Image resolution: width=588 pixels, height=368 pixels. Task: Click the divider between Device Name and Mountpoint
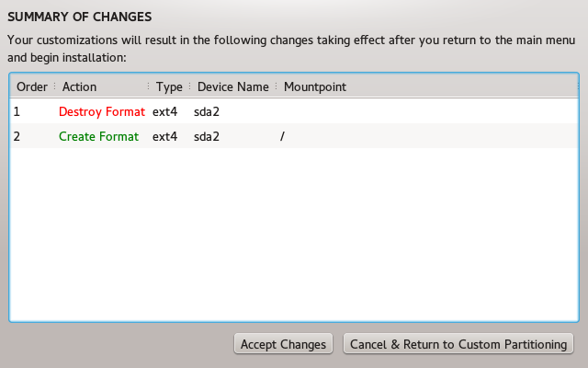pyautogui.click(x=277, y=87)
